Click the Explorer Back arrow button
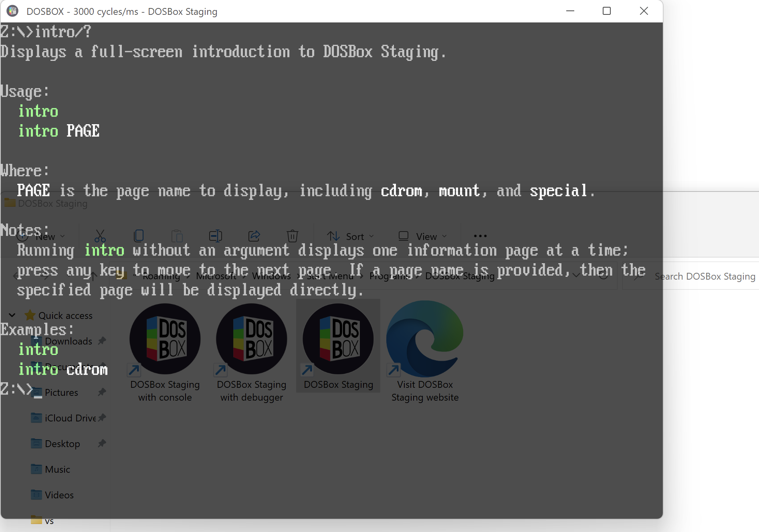This screenshot has height=532, width=759. point(18,276)
